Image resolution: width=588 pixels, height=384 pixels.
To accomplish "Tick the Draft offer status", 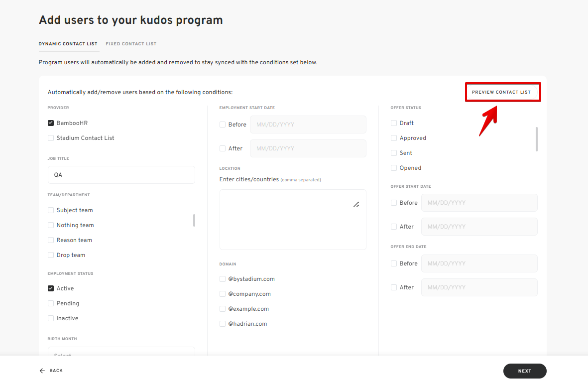I will pyautogui.click(x=394, y=123).
